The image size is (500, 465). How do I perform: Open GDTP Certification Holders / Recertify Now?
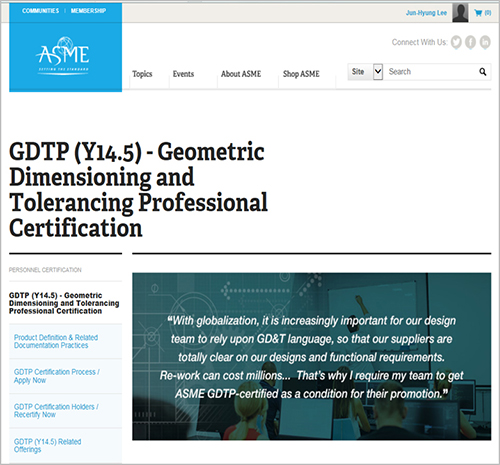[56, 411]
